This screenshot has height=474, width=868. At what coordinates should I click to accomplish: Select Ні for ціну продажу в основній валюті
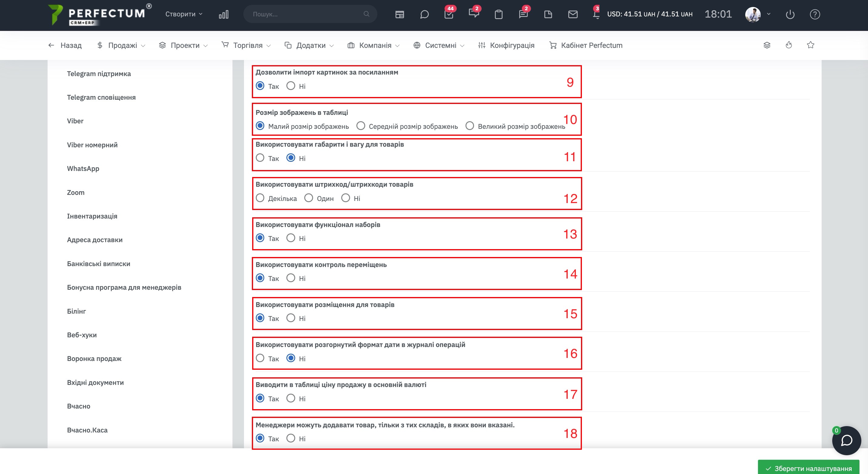[291, 398]
